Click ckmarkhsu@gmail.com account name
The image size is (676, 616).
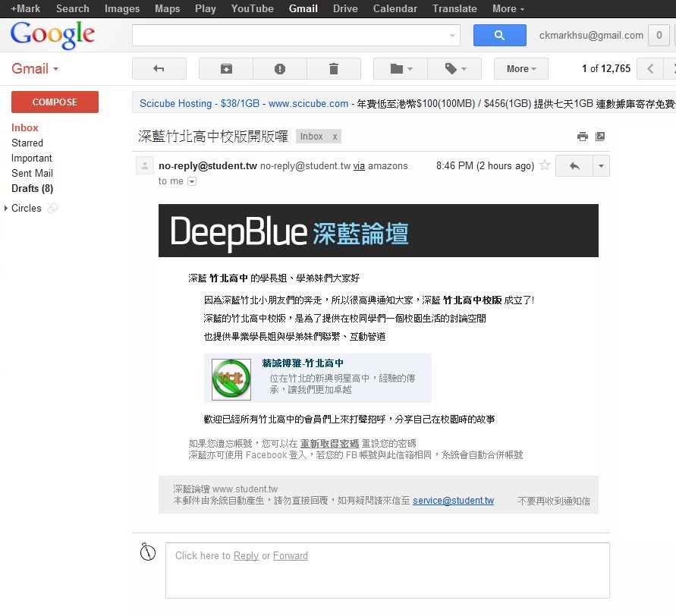pyautogui.click(x=591, y=36)
